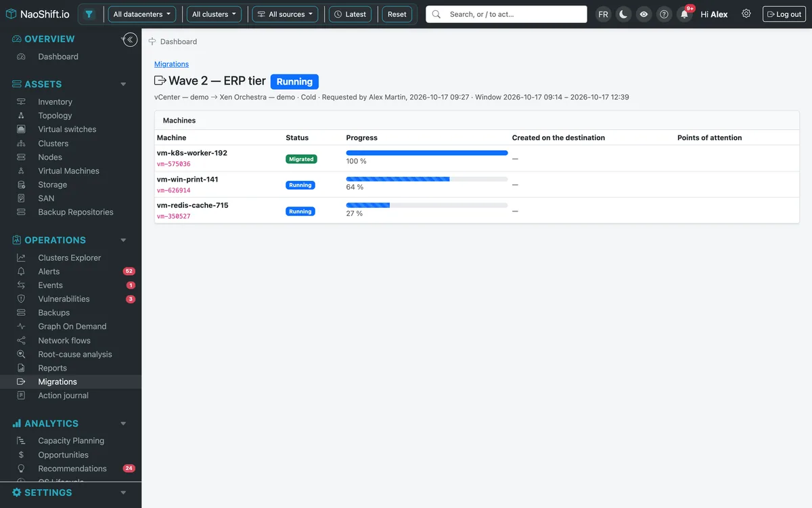This screenshot has width=812, height=508.
Task: Focus the search input field
Action: tap(506, 14)
